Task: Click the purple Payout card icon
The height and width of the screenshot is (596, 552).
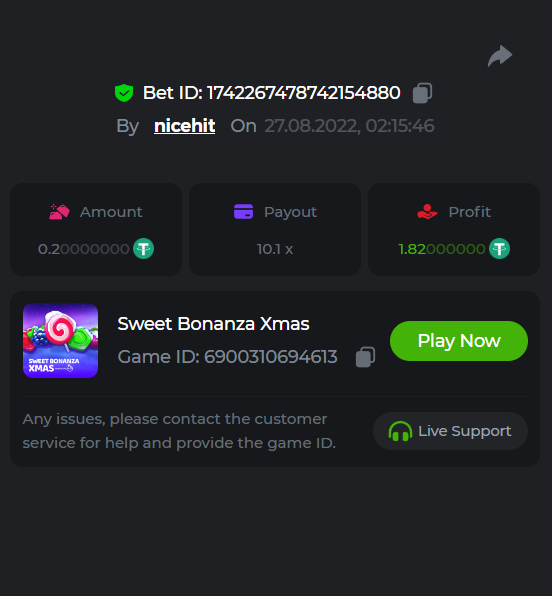Action: coord(243,212)
